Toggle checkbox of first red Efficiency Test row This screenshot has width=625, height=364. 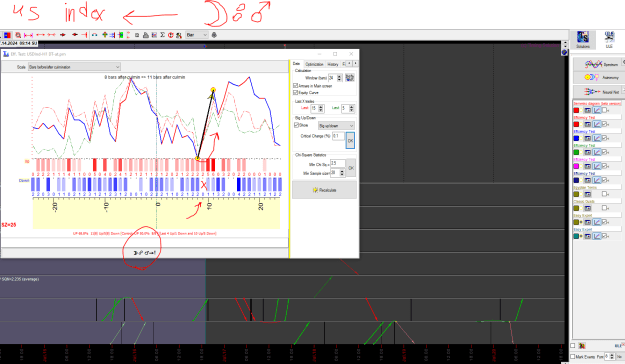pyautogui.click(x=604, y=124)
